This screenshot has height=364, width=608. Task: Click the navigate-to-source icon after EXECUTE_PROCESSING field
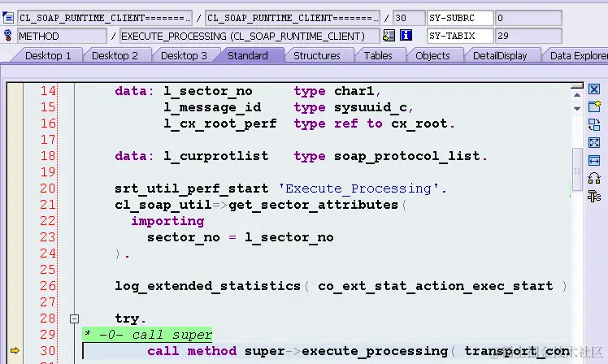tap(389, 35)
